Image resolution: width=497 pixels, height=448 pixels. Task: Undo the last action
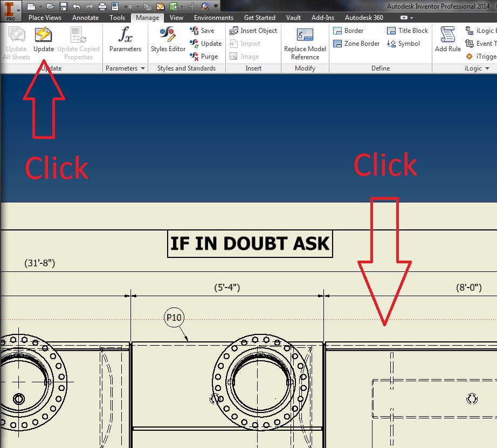coord(77,6)
